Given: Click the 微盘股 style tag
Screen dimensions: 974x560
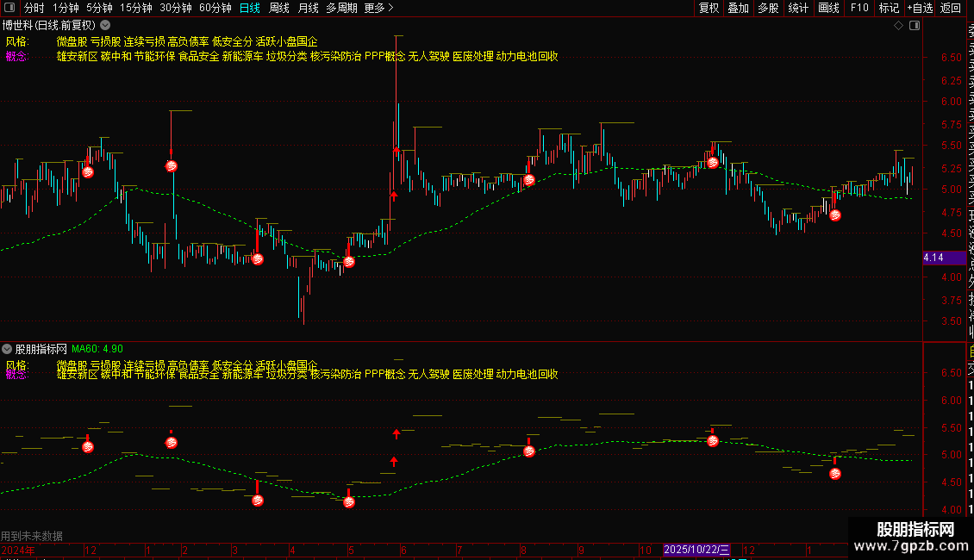Looking at the screenshot, I should pyautogui.click(x=72, y=41).
